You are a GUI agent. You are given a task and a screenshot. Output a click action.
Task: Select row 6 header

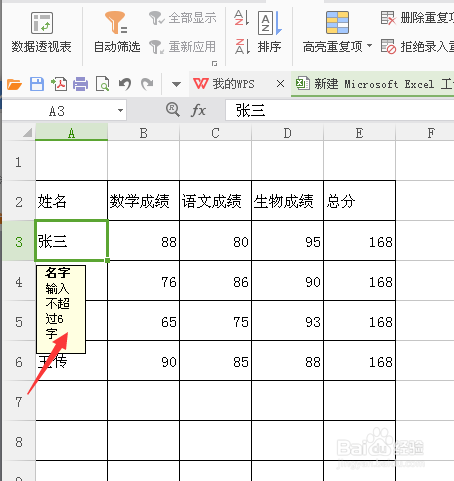coord(18,361)
